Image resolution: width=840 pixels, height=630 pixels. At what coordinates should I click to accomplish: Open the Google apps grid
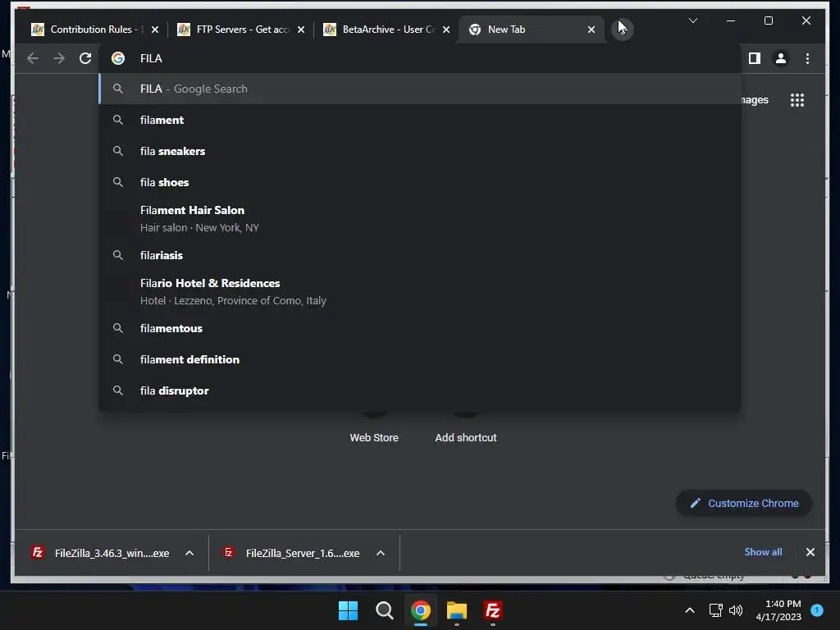coord(797,100)
